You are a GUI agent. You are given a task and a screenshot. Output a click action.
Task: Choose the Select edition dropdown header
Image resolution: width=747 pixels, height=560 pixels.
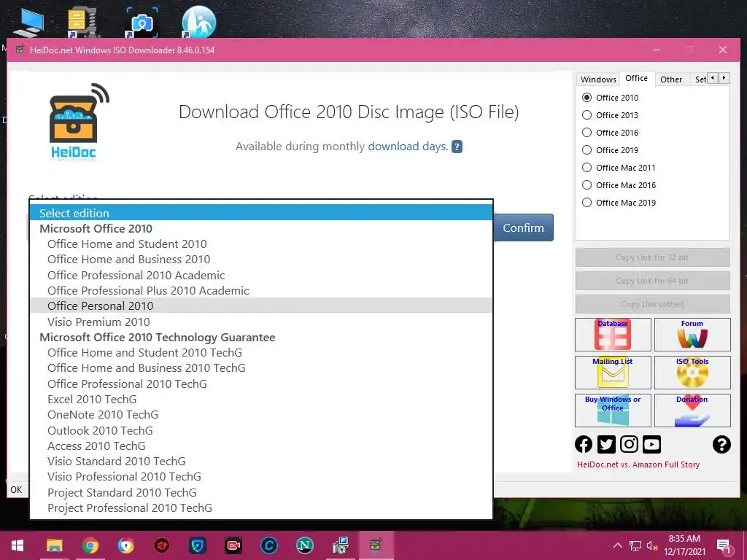pos(261,213)
